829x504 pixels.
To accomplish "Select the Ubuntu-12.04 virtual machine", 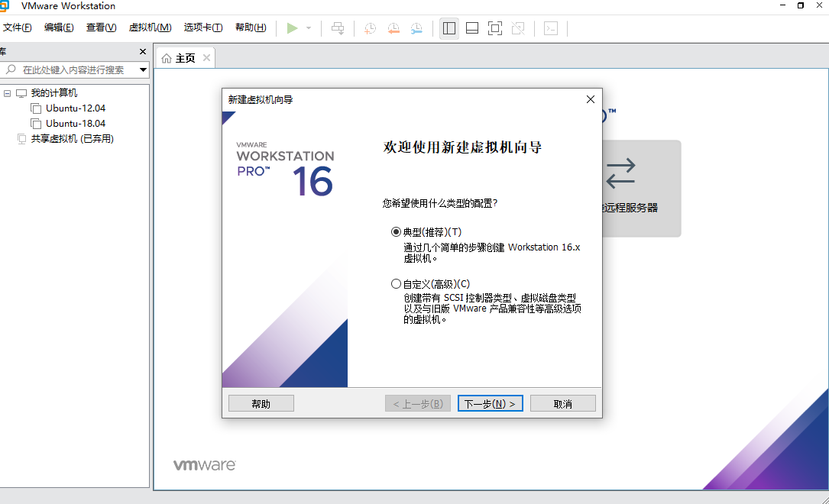I will 76,108.
